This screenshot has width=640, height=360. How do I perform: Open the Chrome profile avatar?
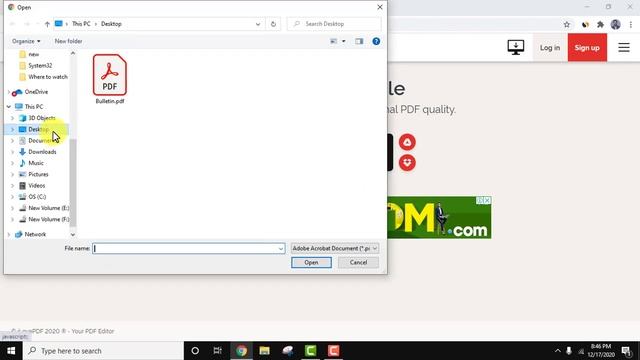616,24
